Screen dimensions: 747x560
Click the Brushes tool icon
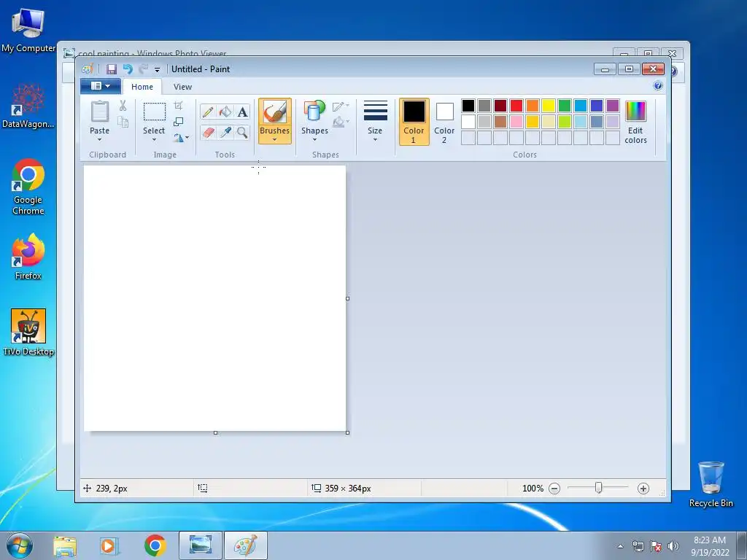pyautogui.click(x=275, y=112)
